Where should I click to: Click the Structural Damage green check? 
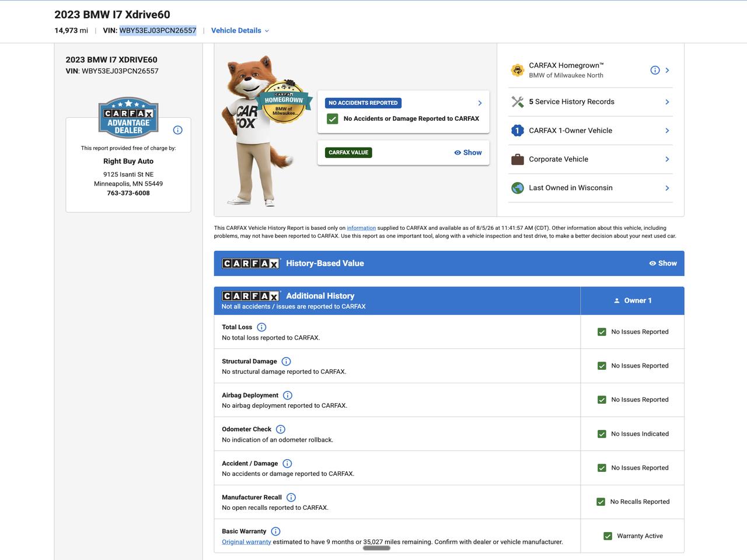click(x=602, y=366)
